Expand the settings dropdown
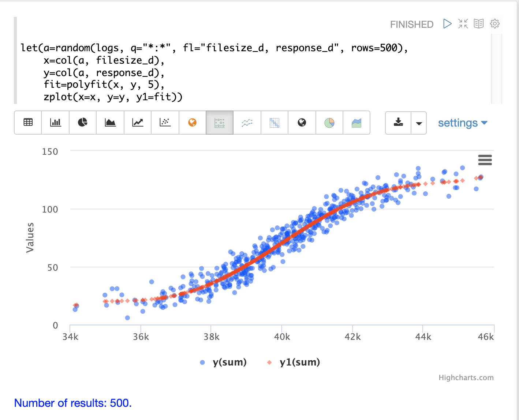 [x=463, y=123]
